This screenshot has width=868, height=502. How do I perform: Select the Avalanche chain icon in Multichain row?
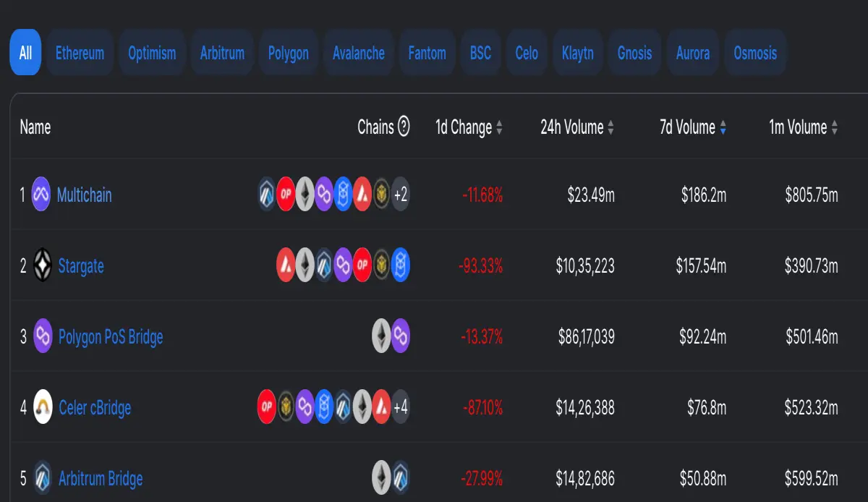point(362,195)
